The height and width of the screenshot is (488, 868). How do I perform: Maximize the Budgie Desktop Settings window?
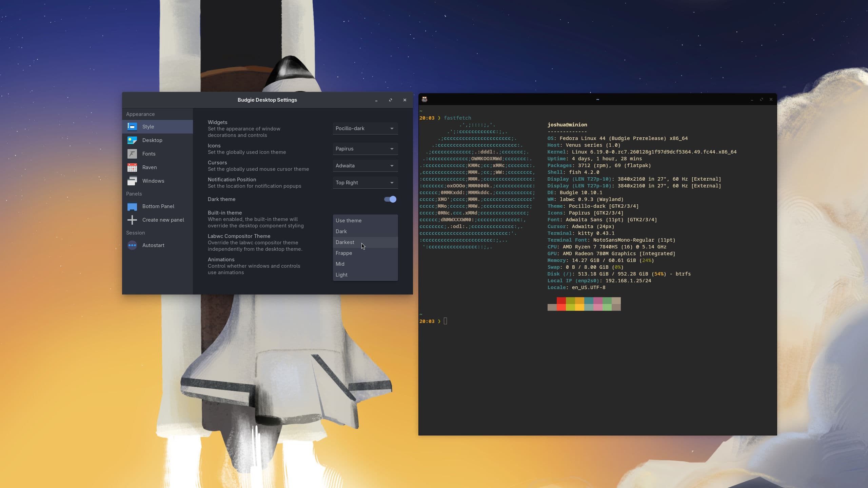coord(390,100)
